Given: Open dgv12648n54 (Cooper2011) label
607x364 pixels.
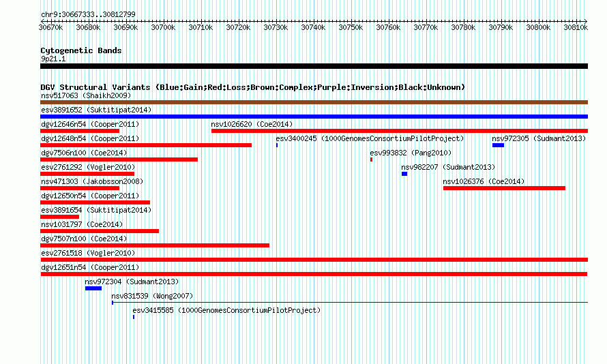Looking at the screenshot, I should point(90,138).
